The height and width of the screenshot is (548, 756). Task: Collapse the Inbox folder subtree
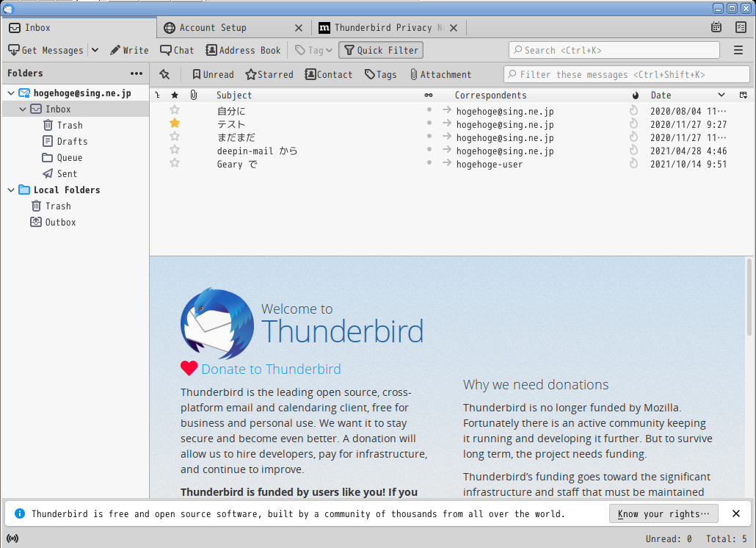click(x=23, y=109)
